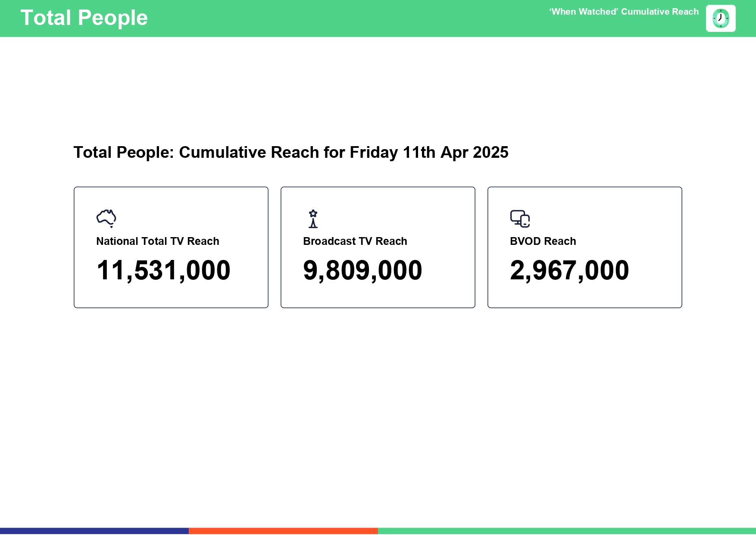756x535 pixels.
Task: Select the BVOD Reach label
Action: tap(543, 241)
